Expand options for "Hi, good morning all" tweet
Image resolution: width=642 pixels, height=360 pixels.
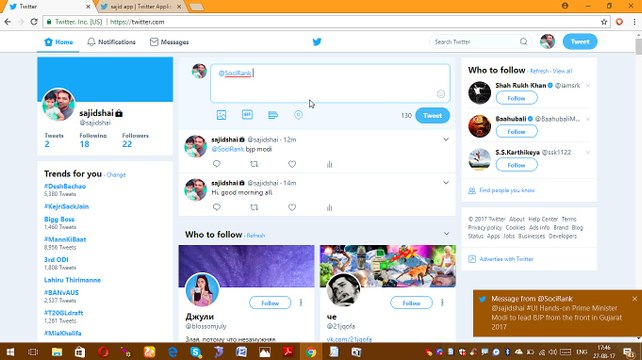click(446, 183)
